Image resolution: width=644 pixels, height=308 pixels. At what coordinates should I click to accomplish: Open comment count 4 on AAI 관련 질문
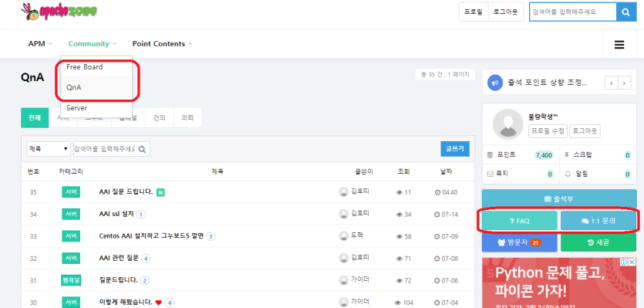(x=146, y=259)
